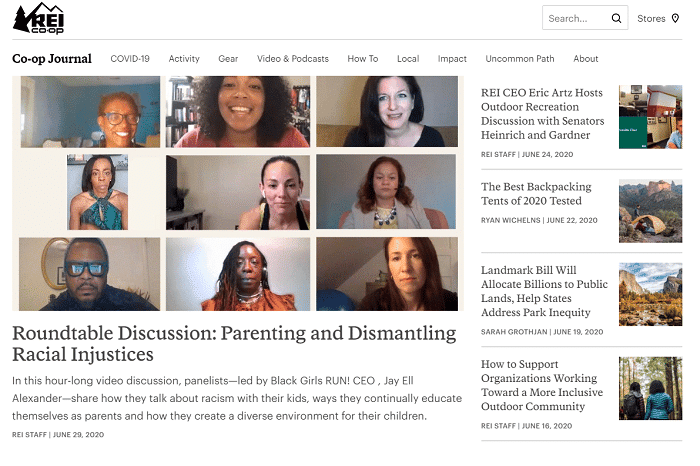Image resolution: width=700 pixels, height=466 pixels.
Task: Select the How To menu item
Action: (363, 58)
